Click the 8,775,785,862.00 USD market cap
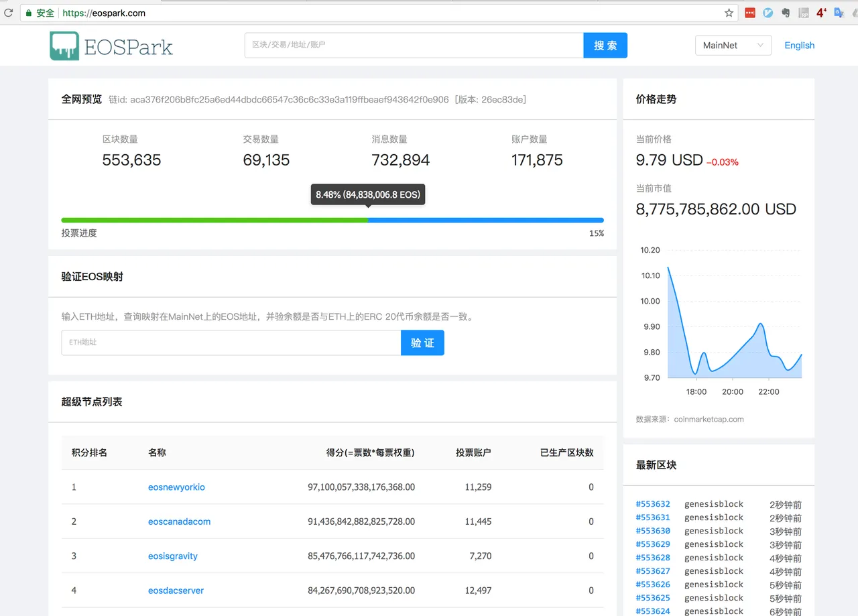This screenshot has width=858, height=616. pos(716,209)
